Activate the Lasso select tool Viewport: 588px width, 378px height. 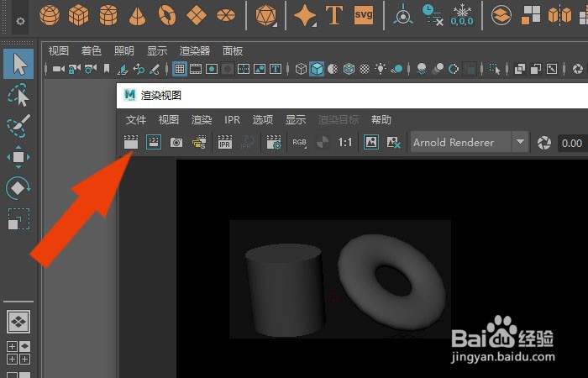click(18, 94)
